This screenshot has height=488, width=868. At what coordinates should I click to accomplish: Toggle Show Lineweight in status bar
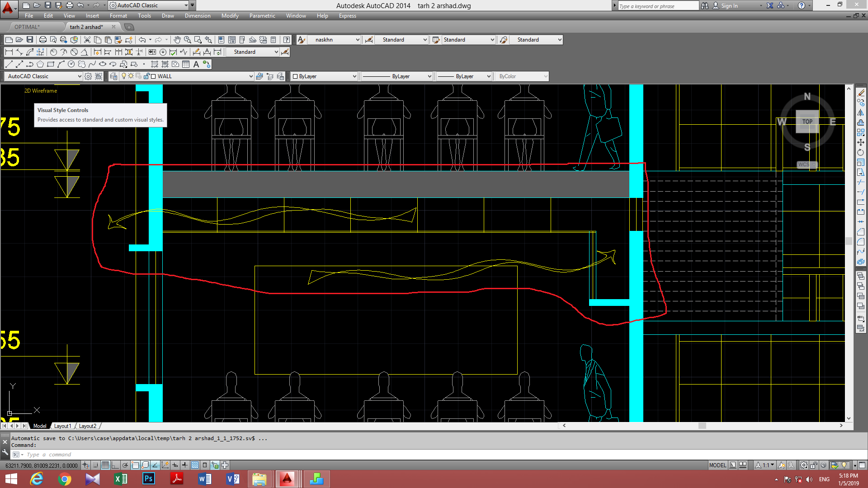coord(185,465)
